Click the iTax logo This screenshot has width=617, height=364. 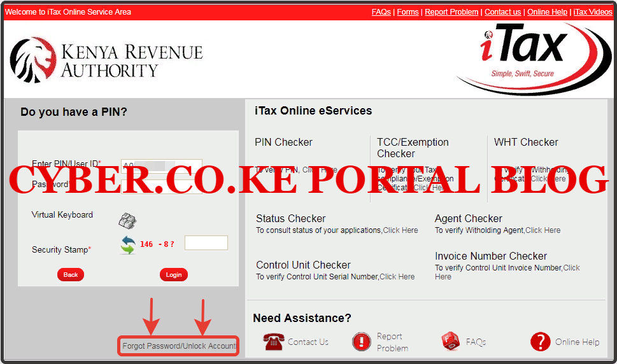point(534,59)
